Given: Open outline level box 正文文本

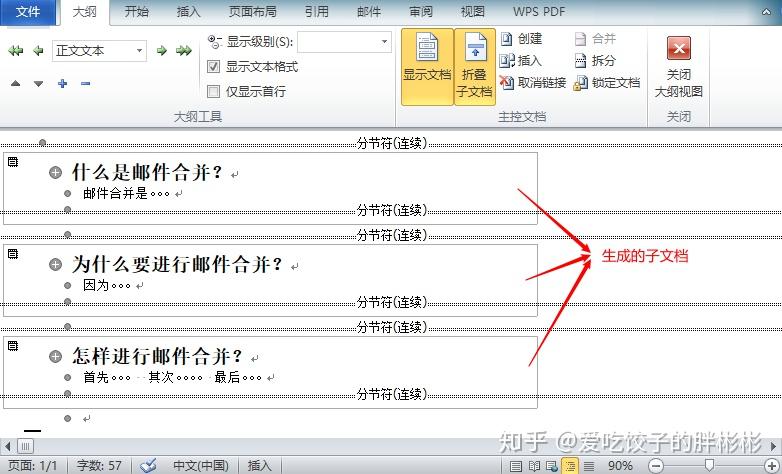Looking at the screenshot, I should [x=99, y=50].
